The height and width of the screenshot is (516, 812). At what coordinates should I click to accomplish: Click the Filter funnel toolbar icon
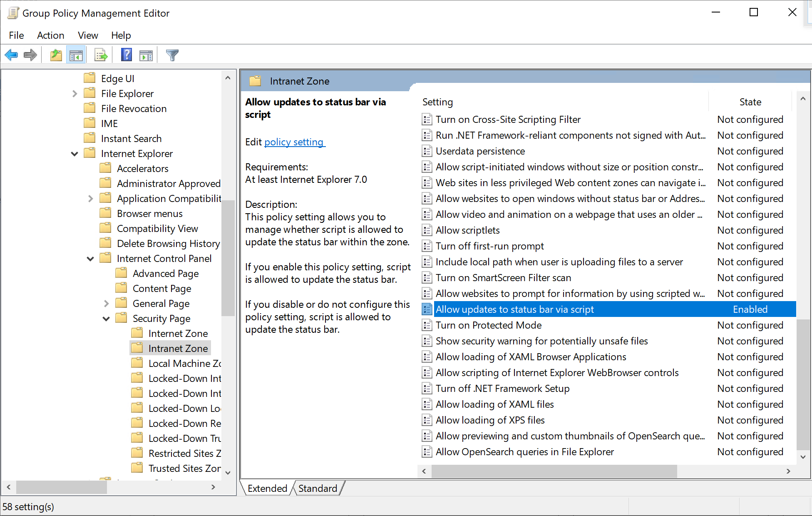click(172, 55)
